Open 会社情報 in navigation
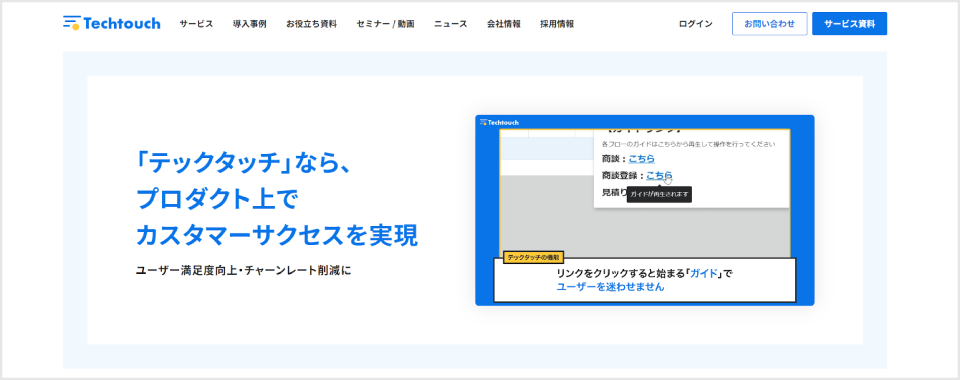960x380 pixels. pyautogui.click(x=504, y=24)
